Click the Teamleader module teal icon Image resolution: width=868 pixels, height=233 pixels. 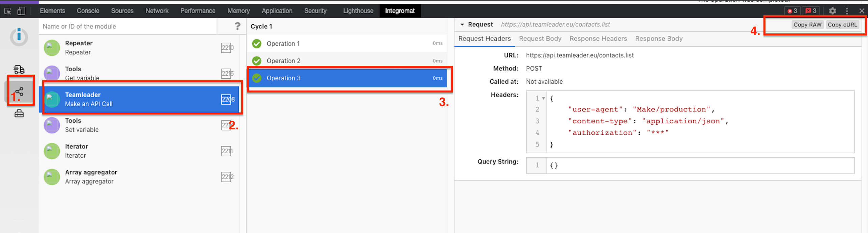(52, 99)
